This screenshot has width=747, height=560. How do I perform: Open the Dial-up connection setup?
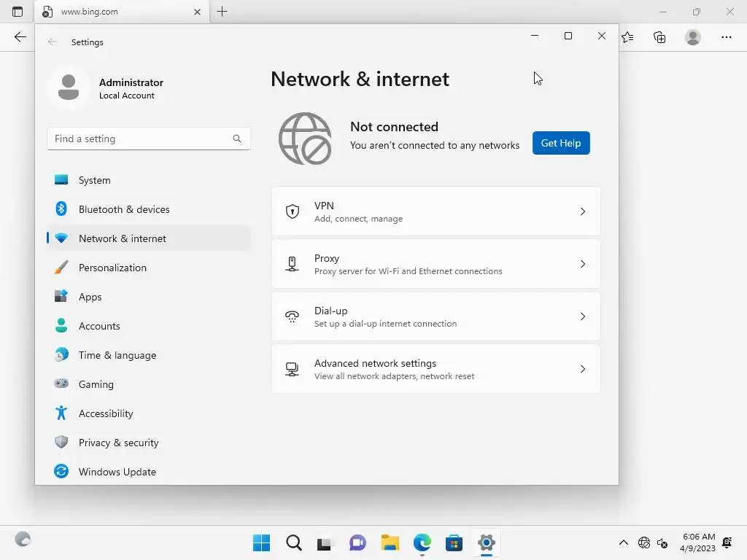(x=436, y=316)
